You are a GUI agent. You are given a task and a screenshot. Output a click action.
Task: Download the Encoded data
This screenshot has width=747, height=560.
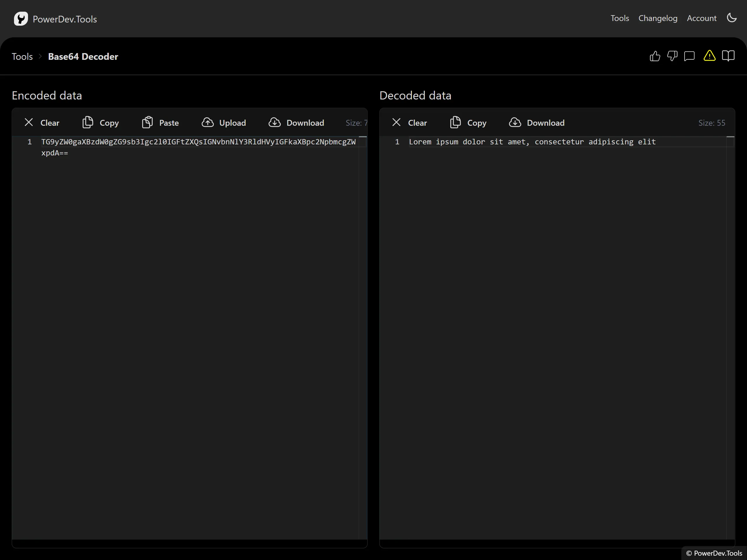click(296, 123)
